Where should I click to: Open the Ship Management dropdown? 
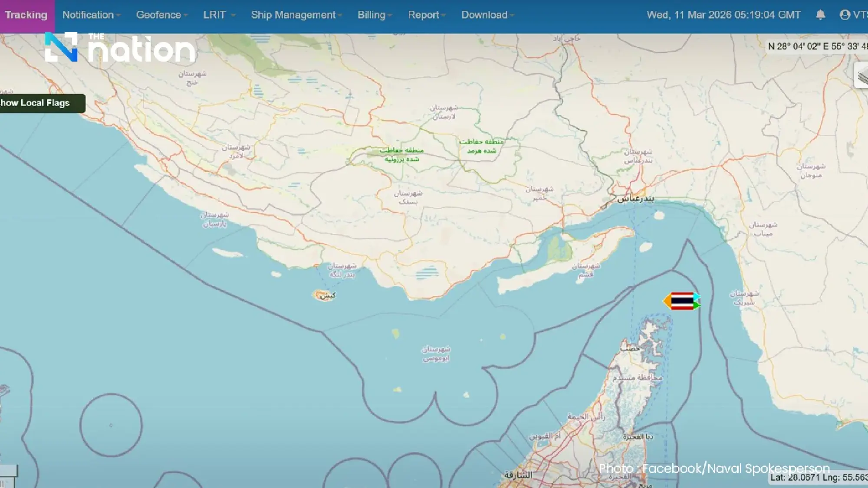pyautogui.click(x=296, y=15)
